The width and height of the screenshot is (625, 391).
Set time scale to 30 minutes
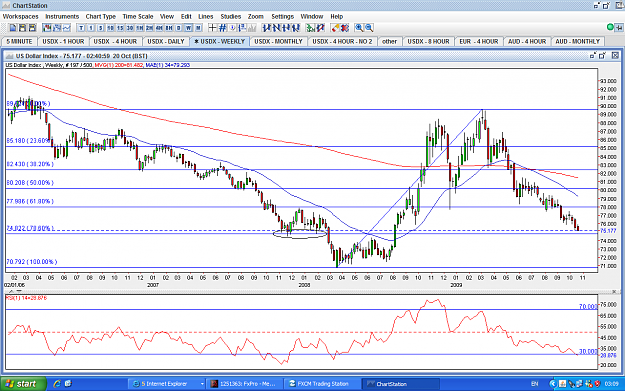[x=130, y=28]
